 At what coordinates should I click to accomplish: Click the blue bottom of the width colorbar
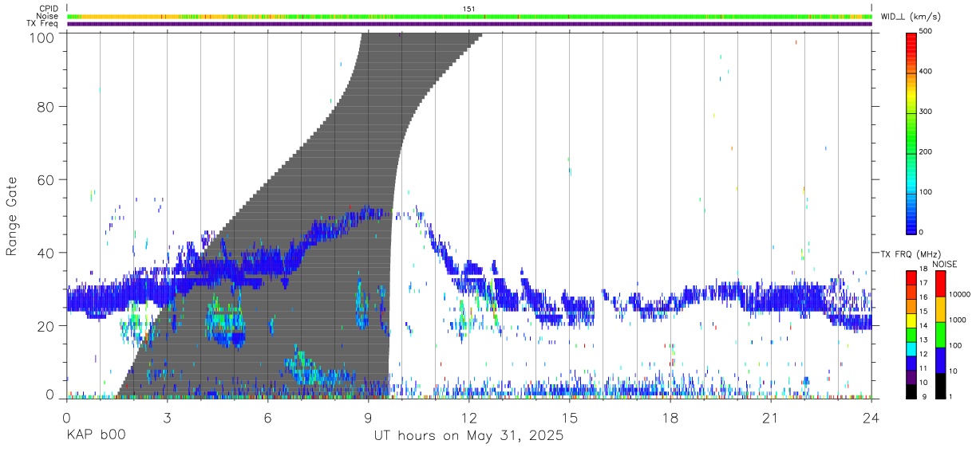[911, 223]
